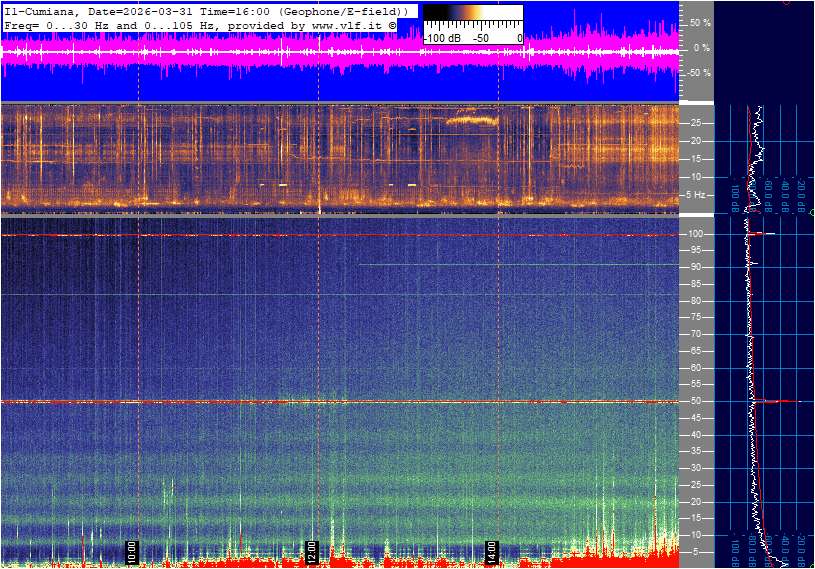The height and width of the screenshot is (569, 815).
Task: Select the 10:00 time marker label
Action: [x=132, y=552]
